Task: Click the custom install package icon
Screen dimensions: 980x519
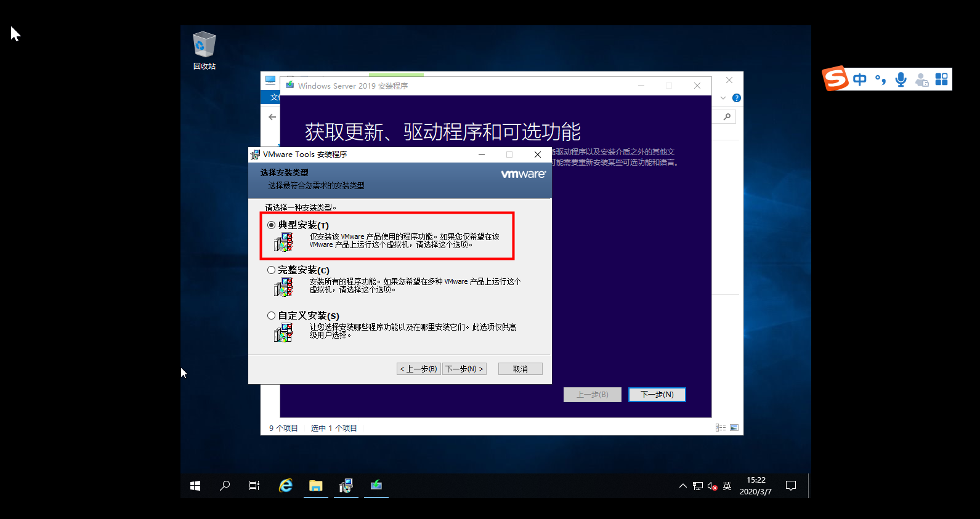Action: pyautogui.click(x=283, y=332)
